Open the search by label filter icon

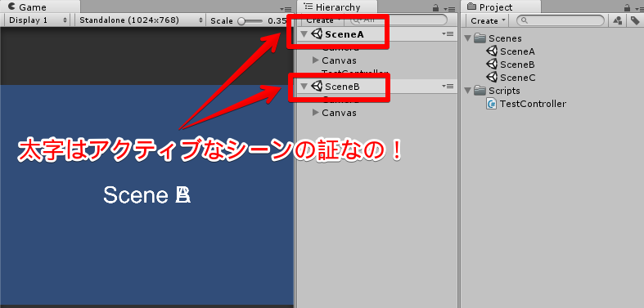point(634,20)
